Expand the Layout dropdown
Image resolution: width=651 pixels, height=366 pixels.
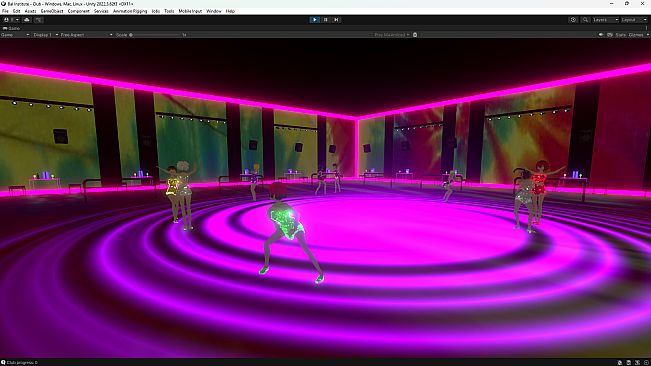(x=634, y=20)
